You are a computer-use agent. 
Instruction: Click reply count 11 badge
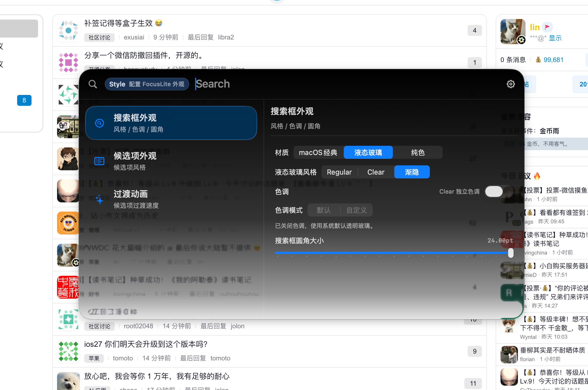(x=473, y=383)
